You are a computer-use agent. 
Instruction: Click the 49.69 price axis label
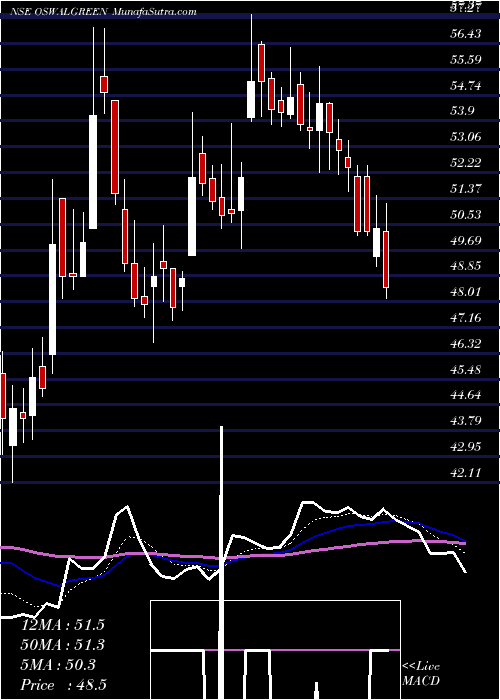(x=466, y=240)
